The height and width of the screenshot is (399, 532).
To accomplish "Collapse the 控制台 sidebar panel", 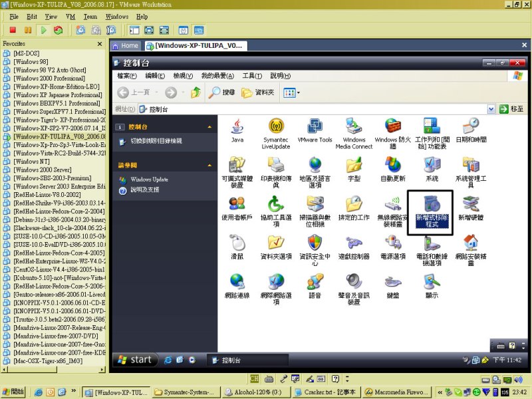I will [209, 127].
